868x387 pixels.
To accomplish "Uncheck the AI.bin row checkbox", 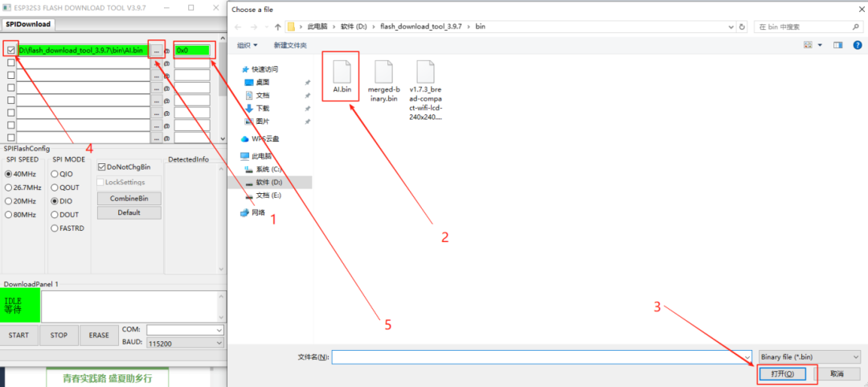I will pos(10,50).
